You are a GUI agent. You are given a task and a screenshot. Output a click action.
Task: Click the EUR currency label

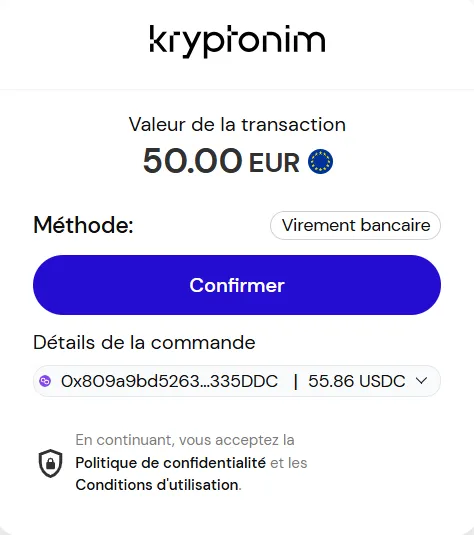point(274,163)
